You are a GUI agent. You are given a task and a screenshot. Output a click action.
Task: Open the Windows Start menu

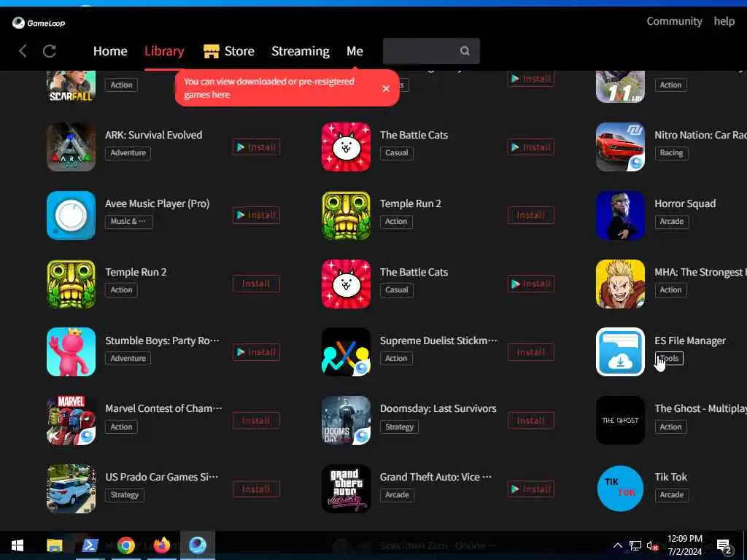pyautogui.click(x=18, y=545)
